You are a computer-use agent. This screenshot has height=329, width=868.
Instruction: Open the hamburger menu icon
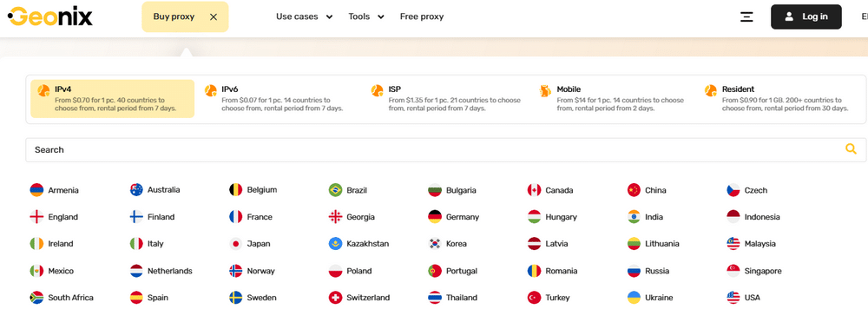tap(746, 16)
